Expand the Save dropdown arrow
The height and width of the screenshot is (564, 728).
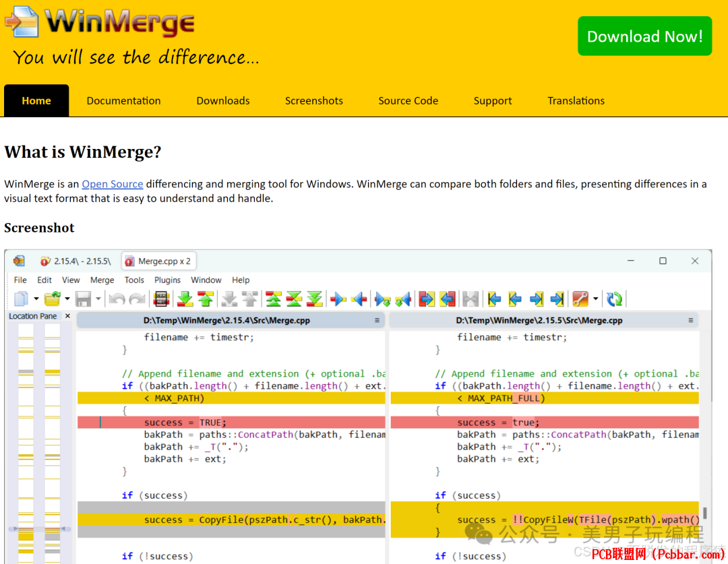(x=98, y=299)
